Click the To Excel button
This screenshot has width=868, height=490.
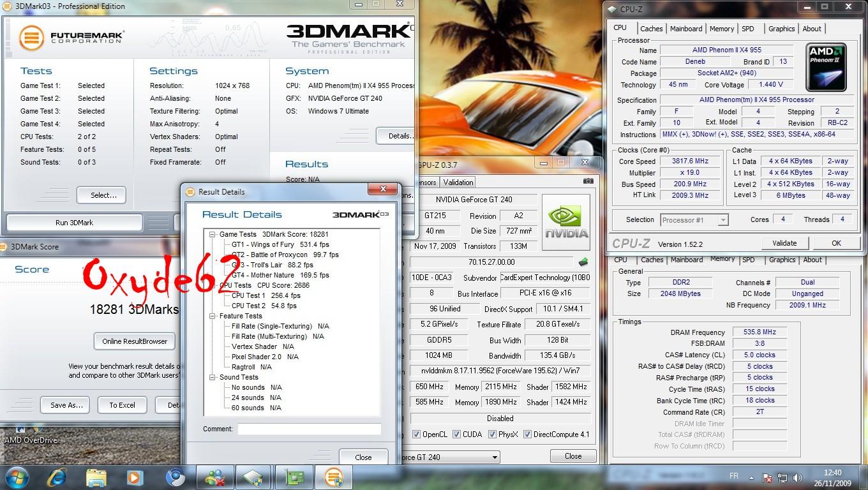tap(122, 405)
